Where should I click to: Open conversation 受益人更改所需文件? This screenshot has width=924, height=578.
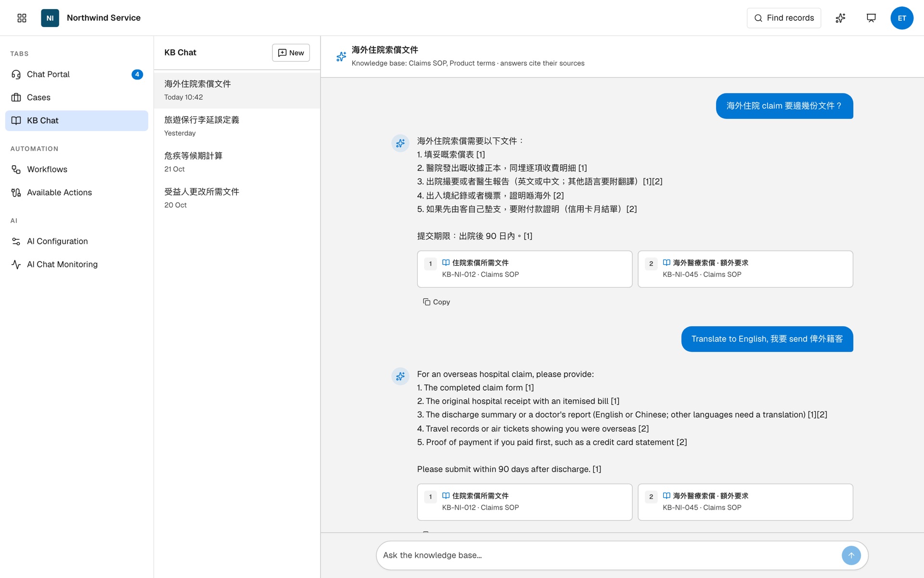point(237,198)
